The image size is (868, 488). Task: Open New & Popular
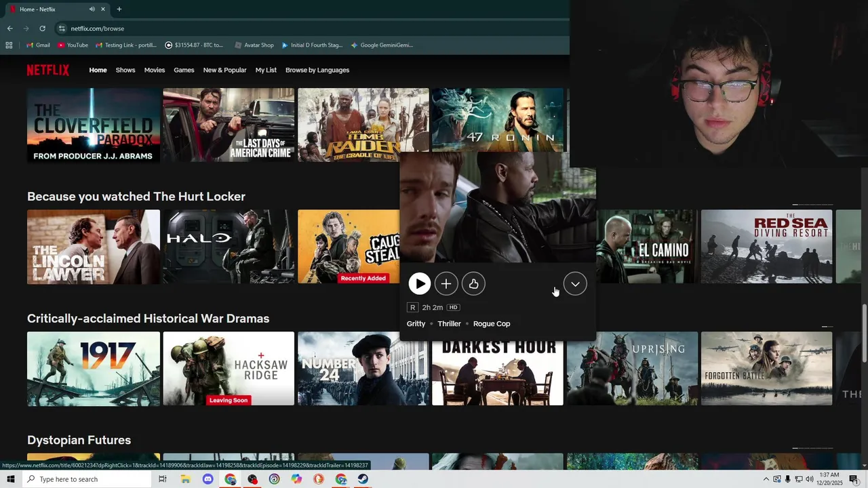coord(224,70)
